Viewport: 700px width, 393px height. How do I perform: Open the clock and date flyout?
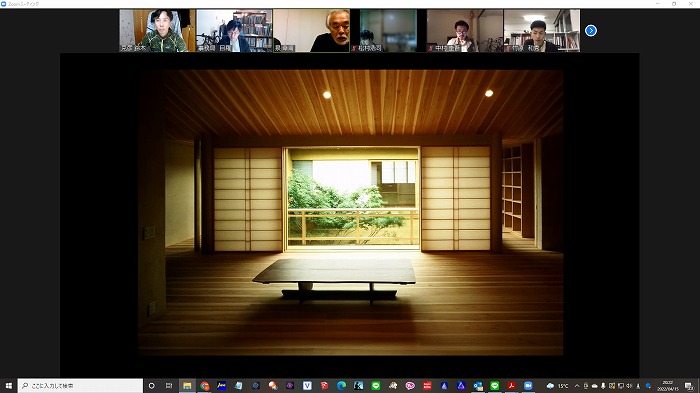(x=668, y=386)
